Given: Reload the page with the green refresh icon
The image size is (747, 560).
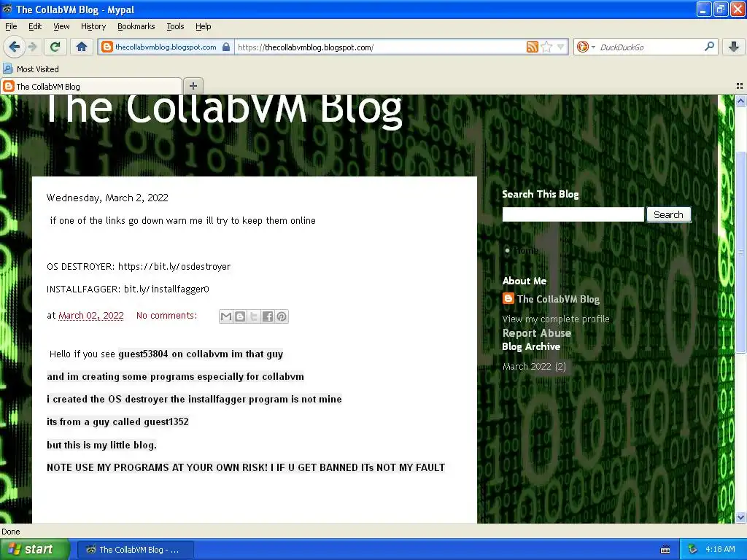Looking at the screenshot, I should (55, 47).
